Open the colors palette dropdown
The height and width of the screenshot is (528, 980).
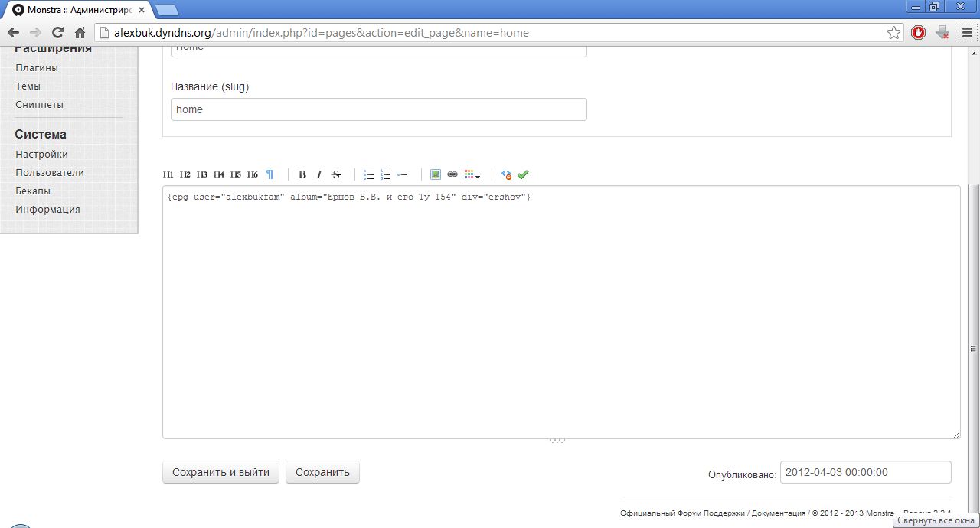click(472, 174)
